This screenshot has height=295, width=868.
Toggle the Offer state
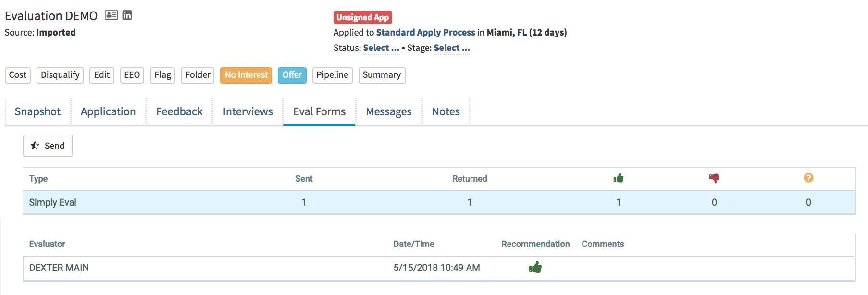[292, 75]
